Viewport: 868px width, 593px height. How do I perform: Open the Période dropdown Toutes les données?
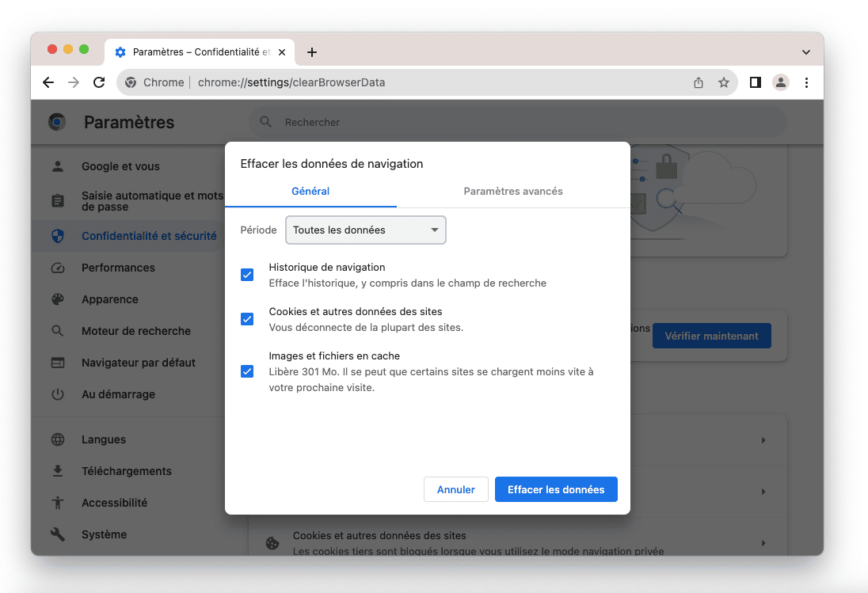pos(365,230)
